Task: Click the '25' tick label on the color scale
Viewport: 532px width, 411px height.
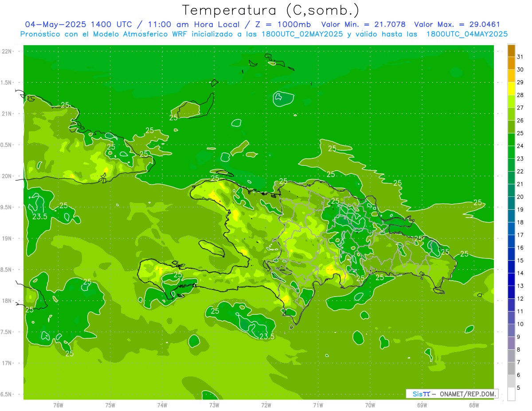Action: [x=520, y=133]
